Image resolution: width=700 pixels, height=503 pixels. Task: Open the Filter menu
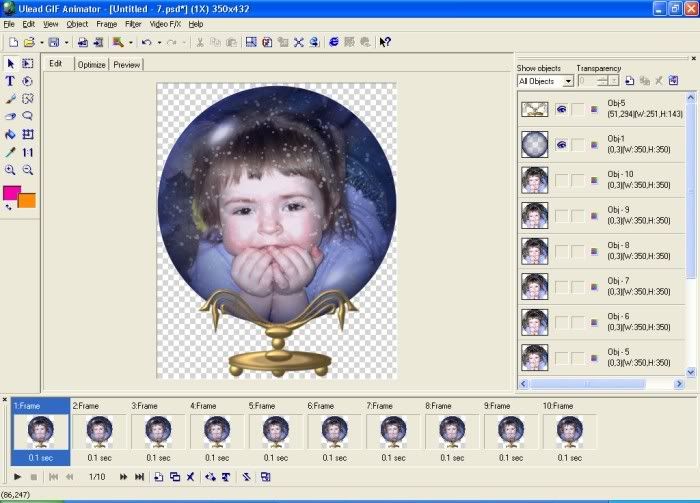[x=133, y=23]
